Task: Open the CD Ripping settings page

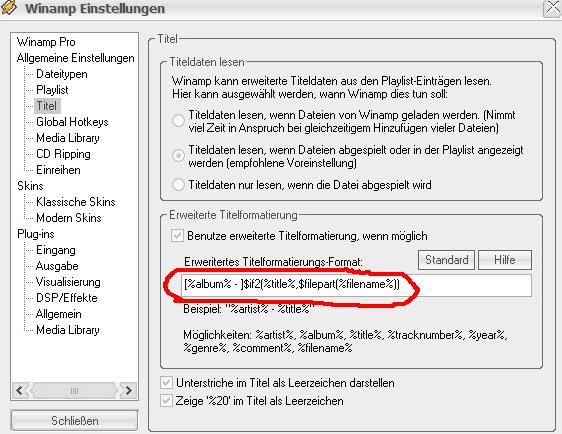Action: click(x=63, y=154)
